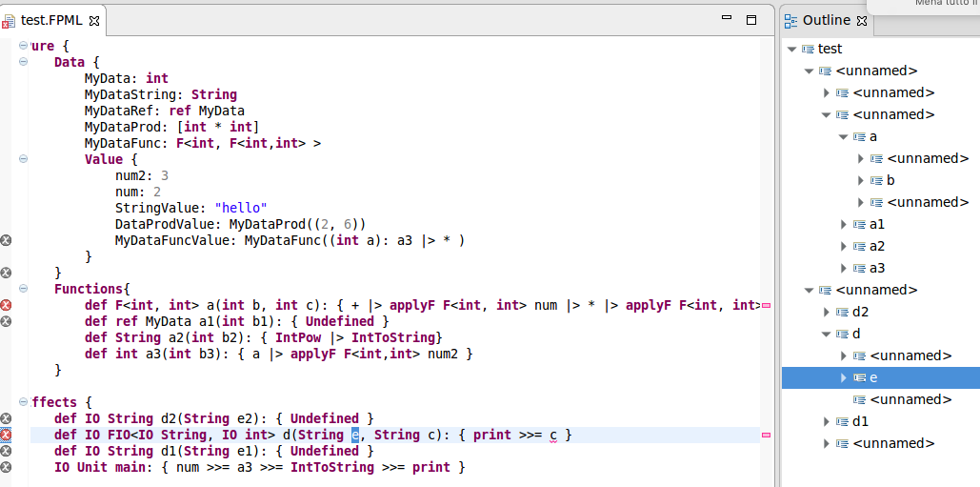Image resolution: width=980 pixels, height=487 pixels.
Task: Select the d2 item in Outline tree
Action: click(x=860, y=312)
